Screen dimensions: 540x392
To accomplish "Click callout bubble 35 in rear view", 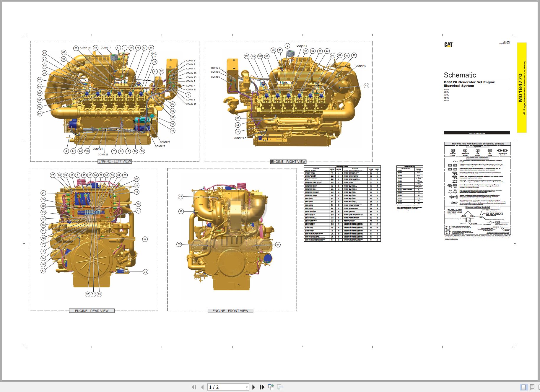I will pyautogui.click(x=145, y=272).
